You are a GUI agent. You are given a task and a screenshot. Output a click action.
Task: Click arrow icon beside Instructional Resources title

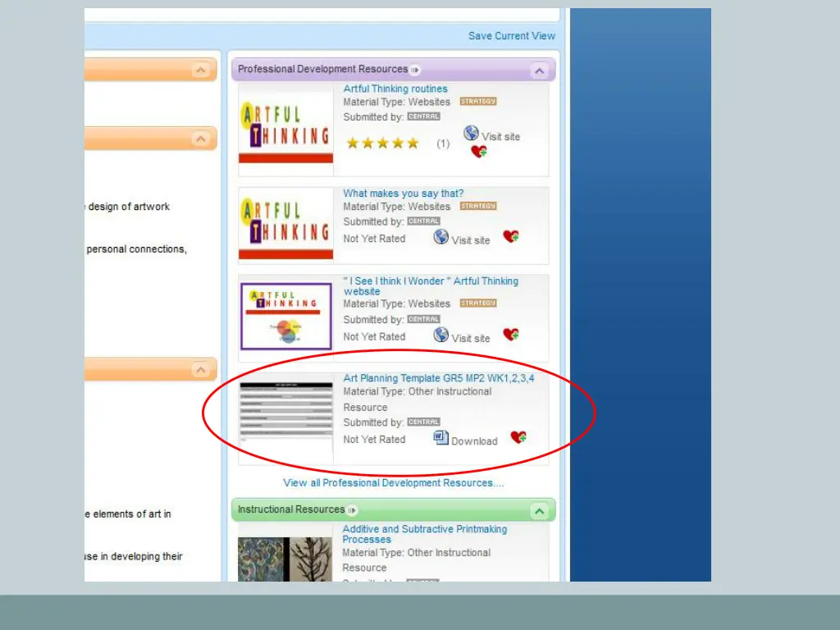(352, 510)
